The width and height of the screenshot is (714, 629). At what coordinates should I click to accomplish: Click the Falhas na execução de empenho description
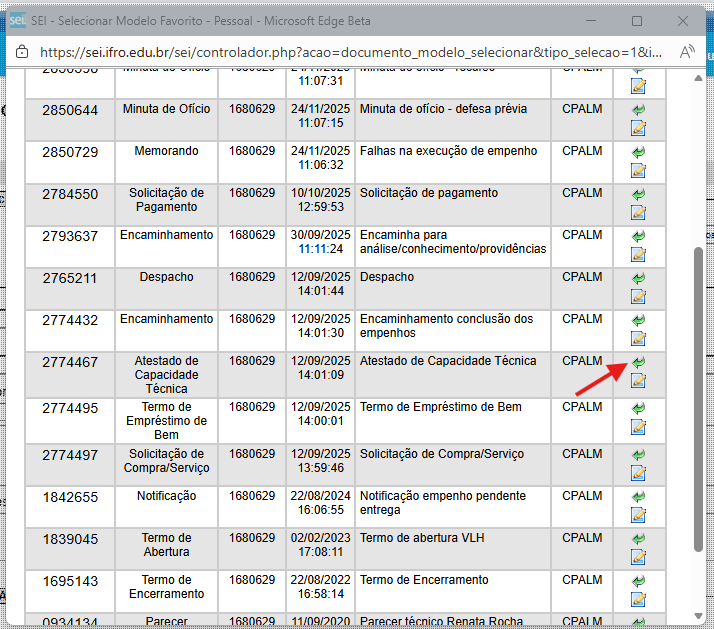point(448,151)
